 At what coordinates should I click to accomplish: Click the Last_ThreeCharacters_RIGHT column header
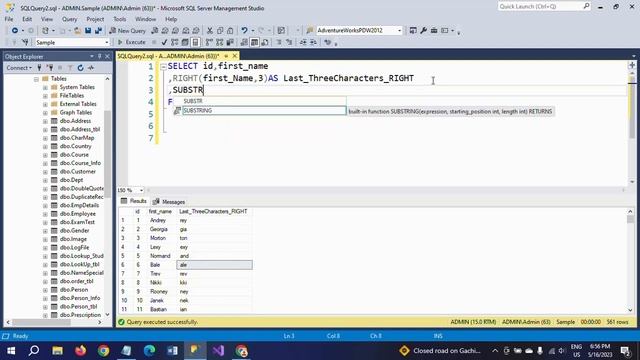214,211
